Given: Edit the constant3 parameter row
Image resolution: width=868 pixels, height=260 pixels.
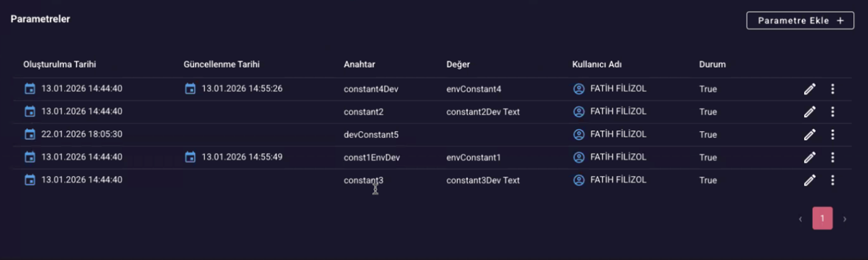Looking at the screenshot, I should pyautogui.click(x=809, y=180).
